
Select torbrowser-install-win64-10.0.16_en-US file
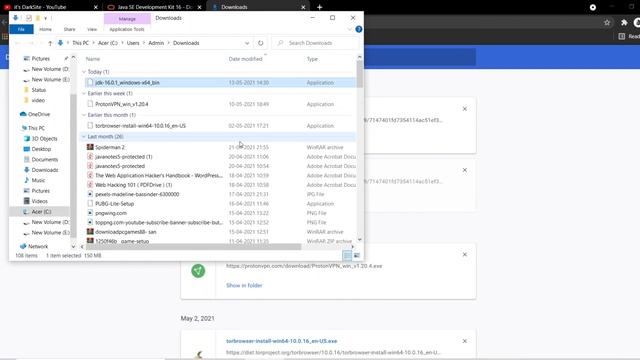pyautogui.click(x=220, y=126)
